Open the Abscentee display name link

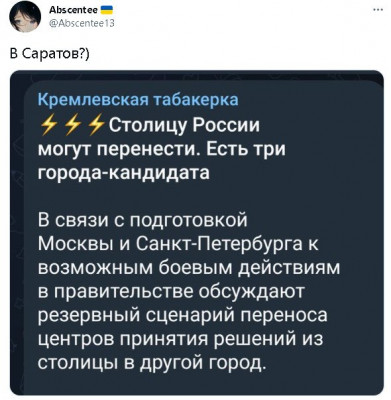[x=73, y=10]
